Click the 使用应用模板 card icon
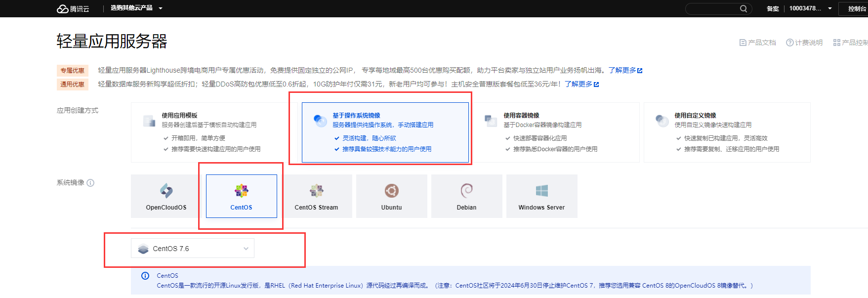Image resolution: width=868 pixels, height=298 pixels. pyautogui.click(x=149, y=121)
